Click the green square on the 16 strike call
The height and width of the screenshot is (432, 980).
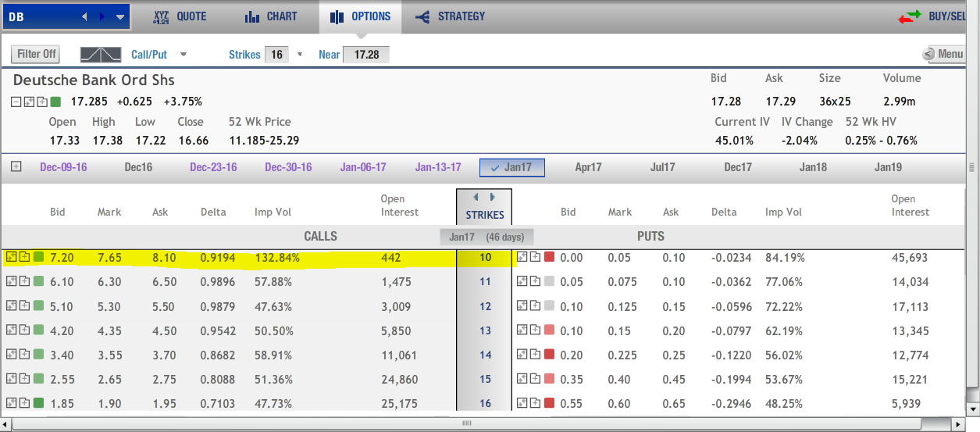38,404
